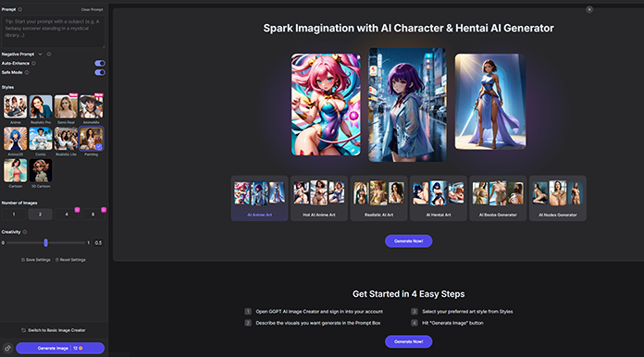The width and height of the screenshot is (644, 357).
Task: Expand the Negative Prompt section chevron
Action: tap(41, 55)
